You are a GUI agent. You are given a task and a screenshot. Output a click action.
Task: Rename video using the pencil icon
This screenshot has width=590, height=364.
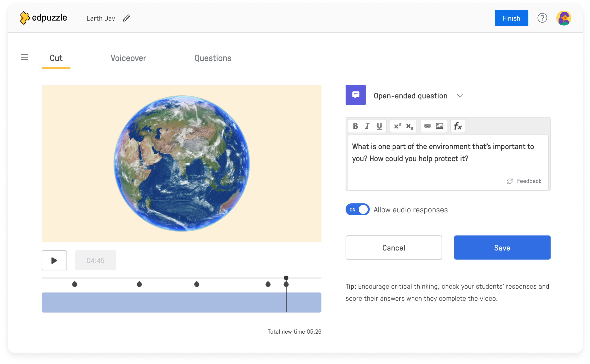point(127,18)
